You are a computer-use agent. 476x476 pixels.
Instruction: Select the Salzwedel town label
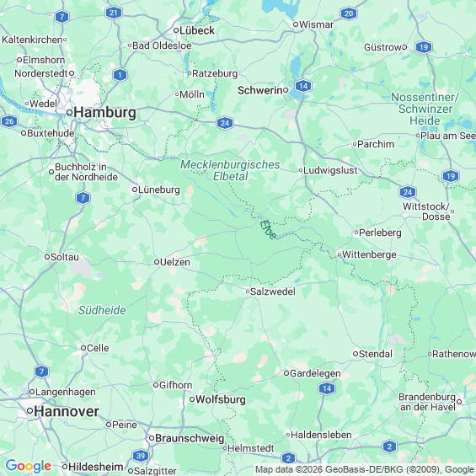pyautogui.click(x=273, y=291)
